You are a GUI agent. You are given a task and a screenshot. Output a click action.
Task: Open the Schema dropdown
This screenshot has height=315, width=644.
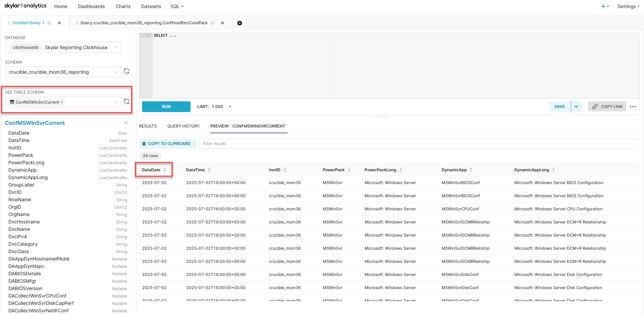click(x=63, y=72)
